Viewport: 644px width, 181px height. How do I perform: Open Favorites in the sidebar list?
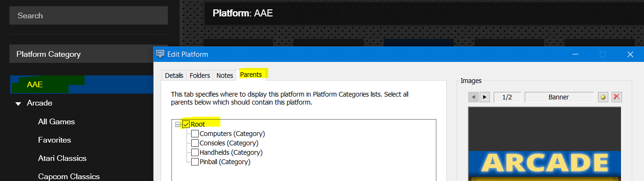click(x=54, y=140)
